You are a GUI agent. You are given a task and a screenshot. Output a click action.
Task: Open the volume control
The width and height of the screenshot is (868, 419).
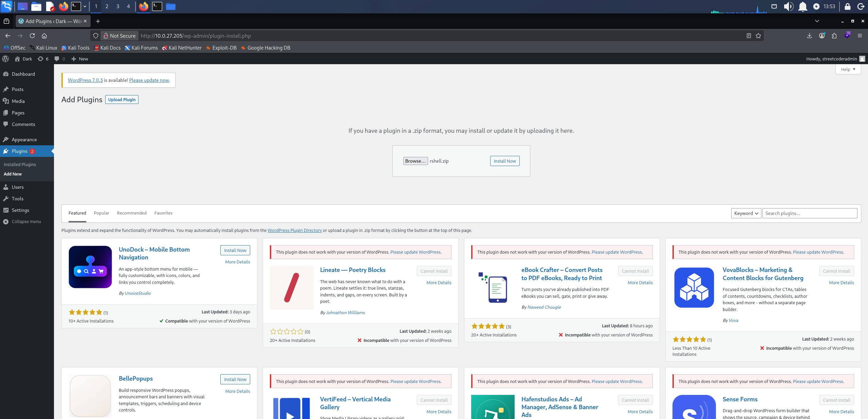click(788, 6)
